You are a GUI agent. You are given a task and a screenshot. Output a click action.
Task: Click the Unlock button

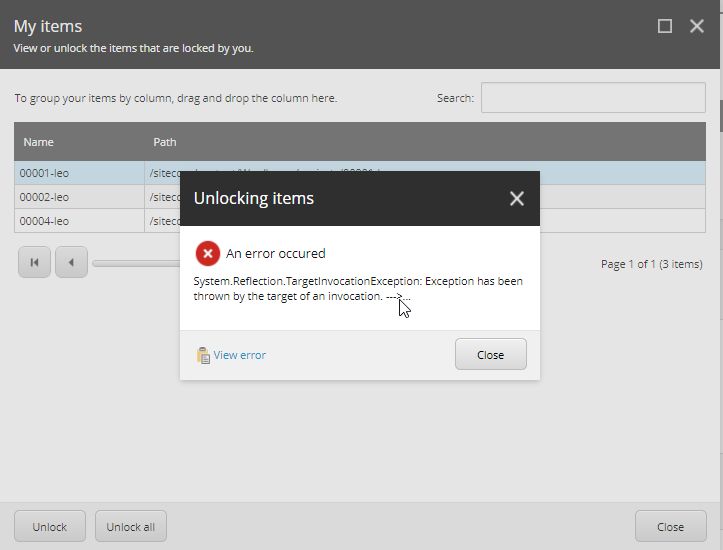[x=50, y=526]
